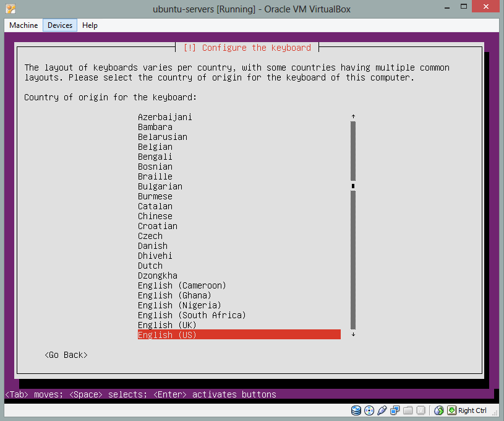Image resolution: width=504 pixels, height=421 pixels.
Task: Click the network adapters status icon
Action: click(x=395, y=410)
